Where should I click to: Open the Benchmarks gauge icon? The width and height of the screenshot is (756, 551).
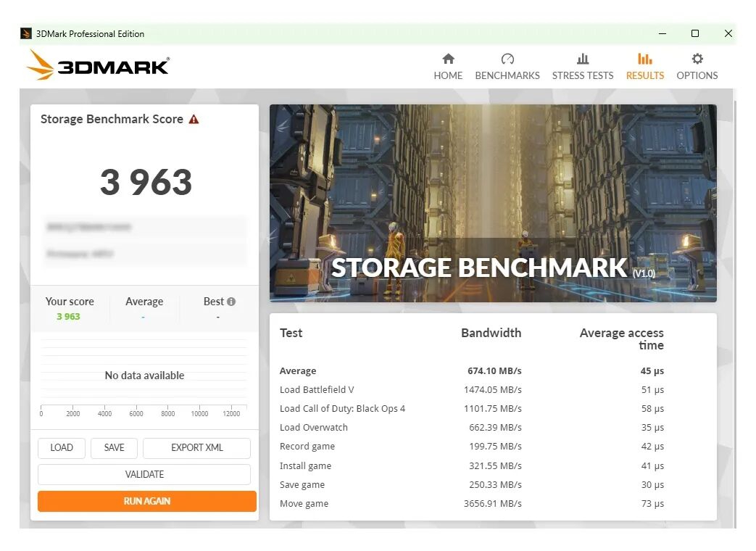tap(507, 59)
